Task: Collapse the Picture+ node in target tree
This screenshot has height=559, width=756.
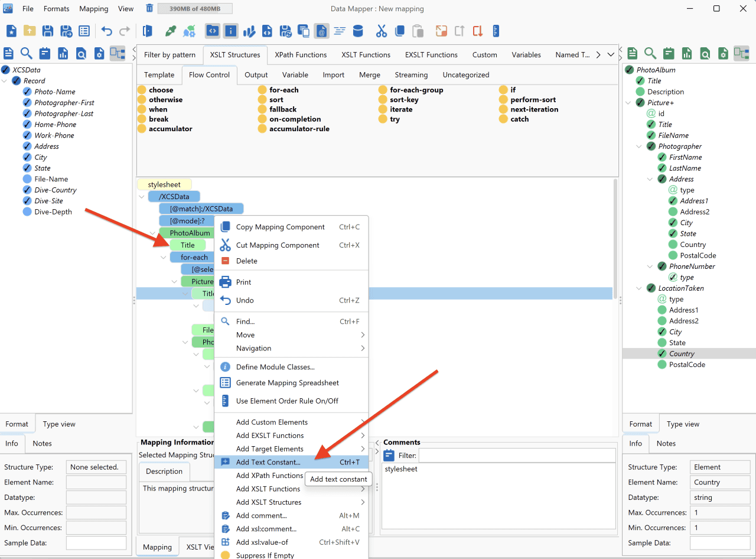Action: click(628, 103)
